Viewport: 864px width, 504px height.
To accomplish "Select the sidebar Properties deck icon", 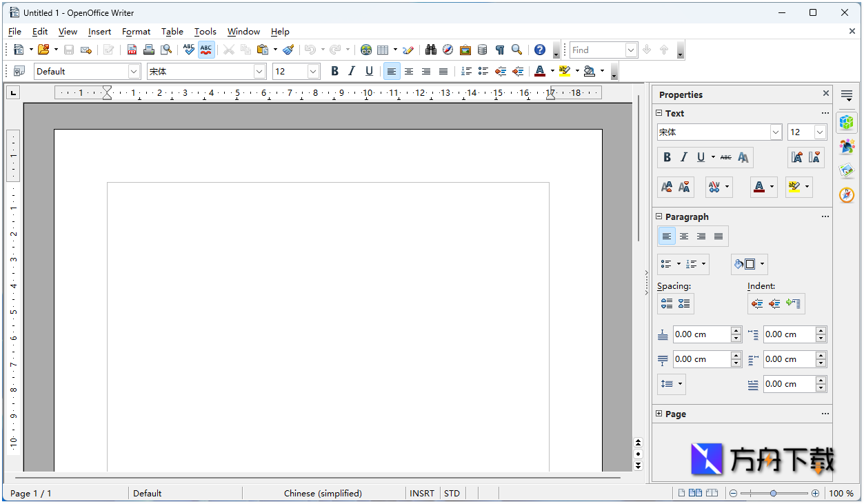I will (847, 122).
